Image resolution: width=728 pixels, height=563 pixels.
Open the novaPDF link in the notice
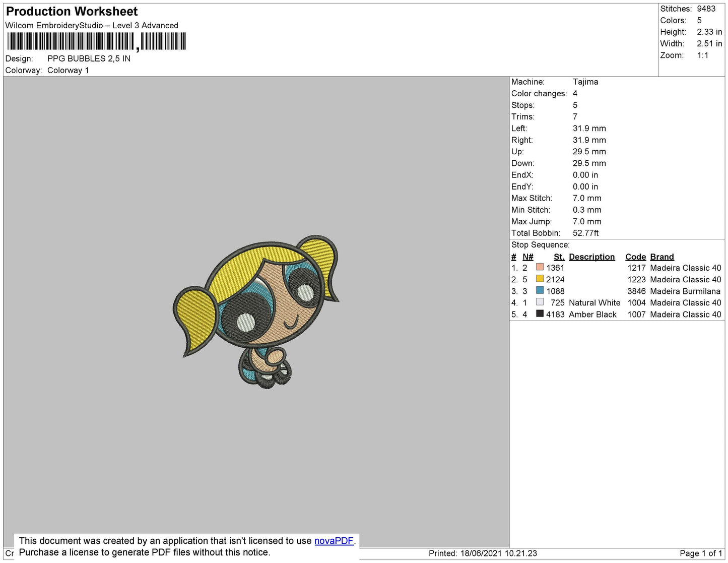click(334, 541)
